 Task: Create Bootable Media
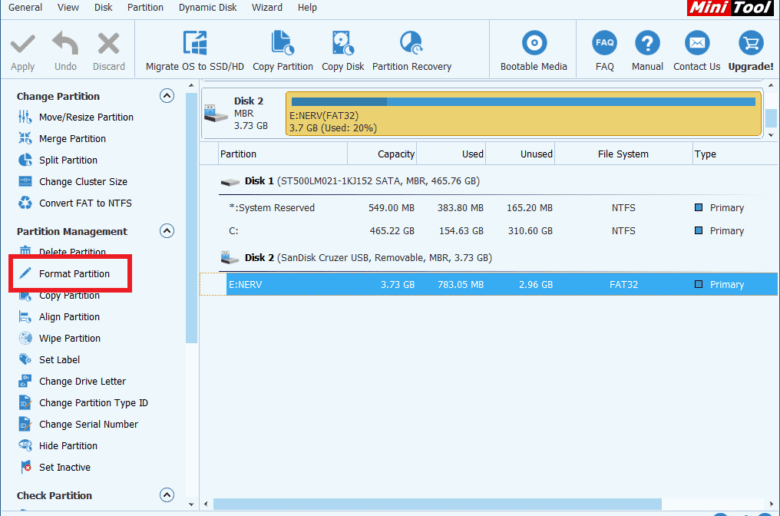[x=534, y=51]
